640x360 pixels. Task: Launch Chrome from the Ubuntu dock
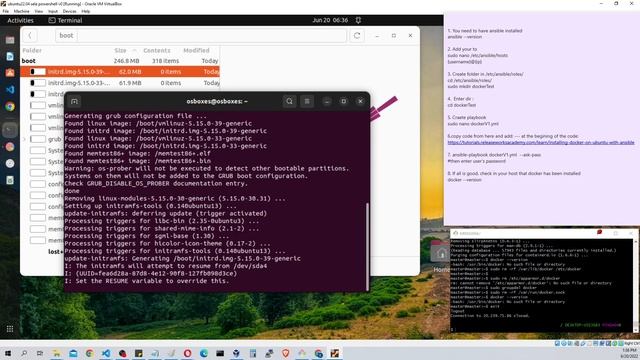coord(10,107)
